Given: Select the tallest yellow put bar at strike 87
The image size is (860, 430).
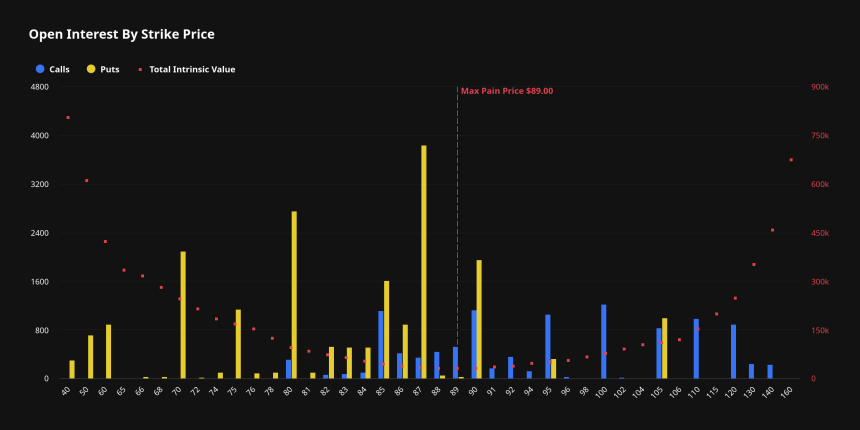Looking at the screenshot, I should pyautogui.click(x=424, y=262).
